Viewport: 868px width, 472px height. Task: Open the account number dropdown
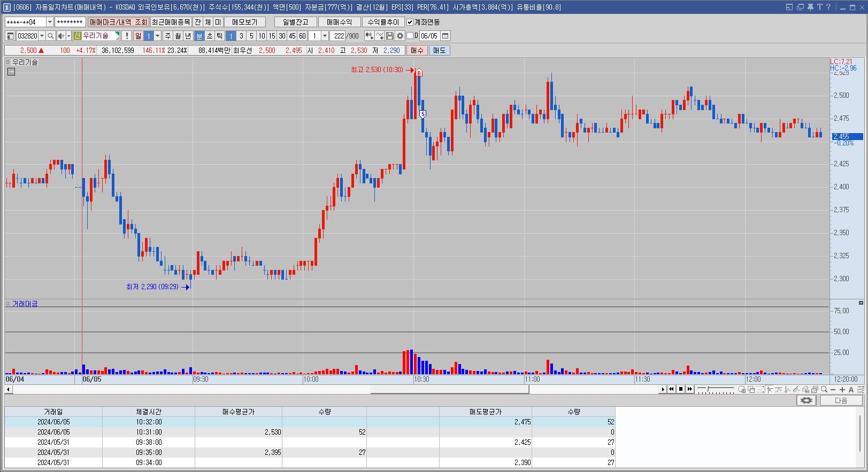[50, 22]
